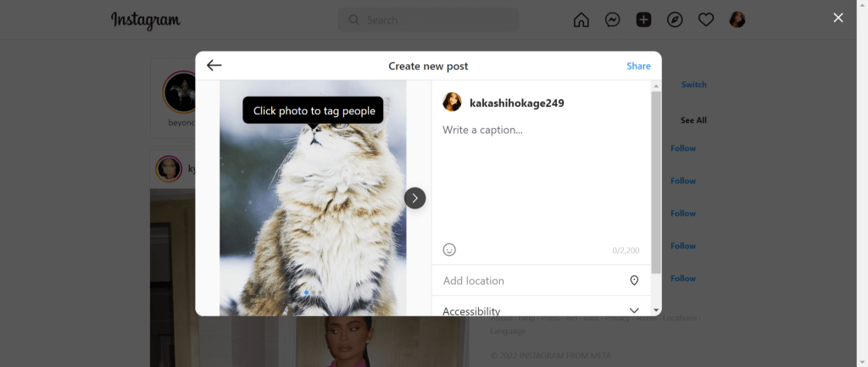This screenshot has height=367, width=868.
Task: Go to Home via house icon
Action: 581,20
